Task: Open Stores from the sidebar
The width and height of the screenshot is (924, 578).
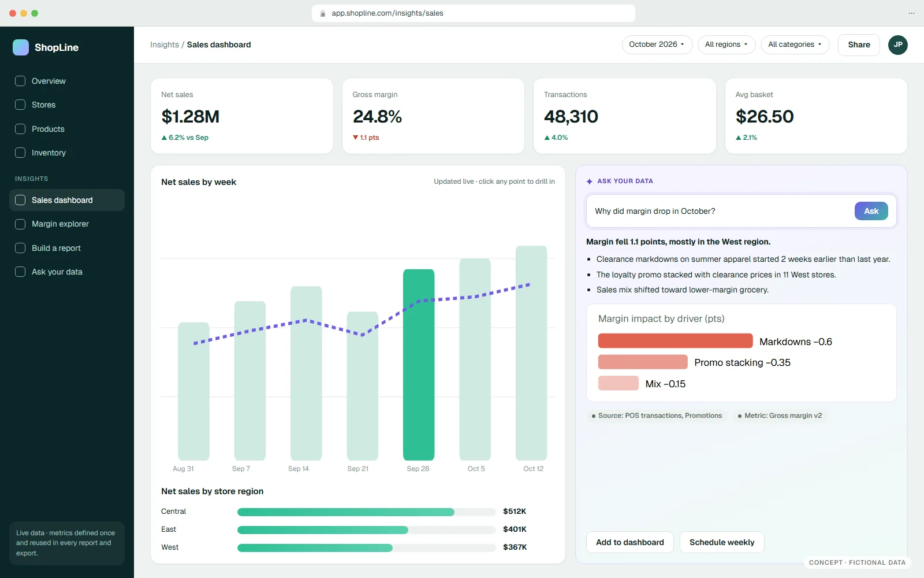Action: click(67, 105)
